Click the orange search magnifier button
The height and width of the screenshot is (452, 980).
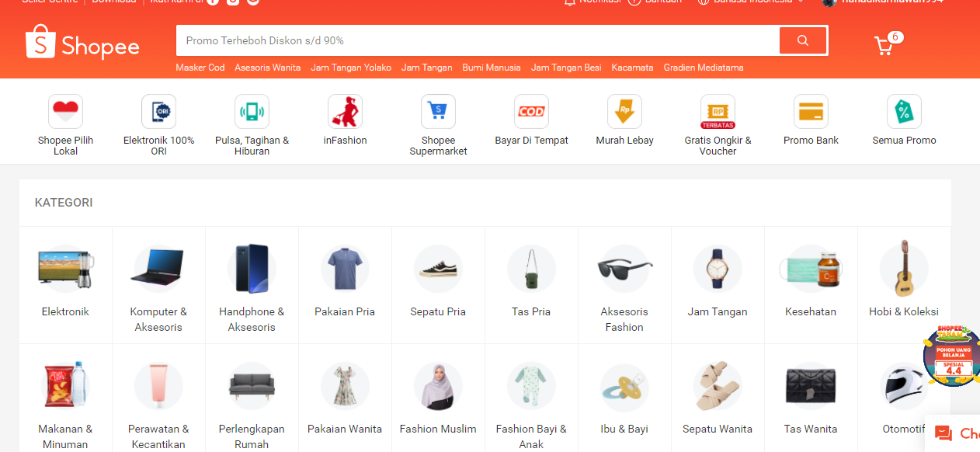[x=803, y=40]
